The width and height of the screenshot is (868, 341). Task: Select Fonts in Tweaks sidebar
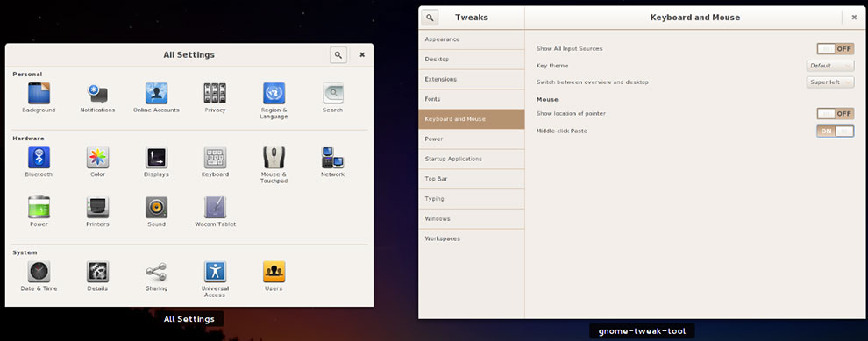471,99
